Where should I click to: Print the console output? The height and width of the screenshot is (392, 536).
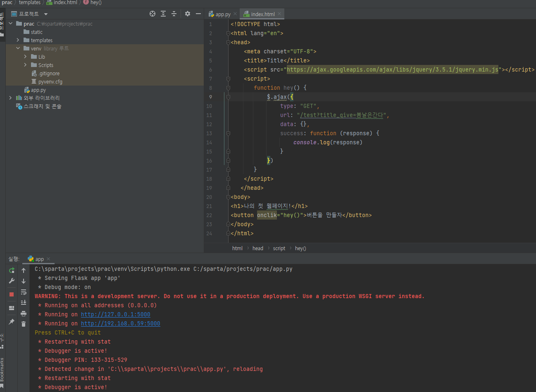tap(24, 313)
